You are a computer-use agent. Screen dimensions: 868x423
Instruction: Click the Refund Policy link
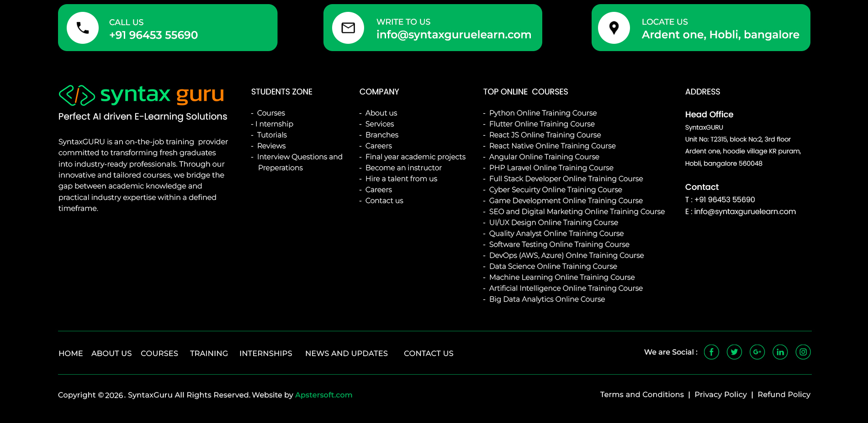[x=783, y=394]
